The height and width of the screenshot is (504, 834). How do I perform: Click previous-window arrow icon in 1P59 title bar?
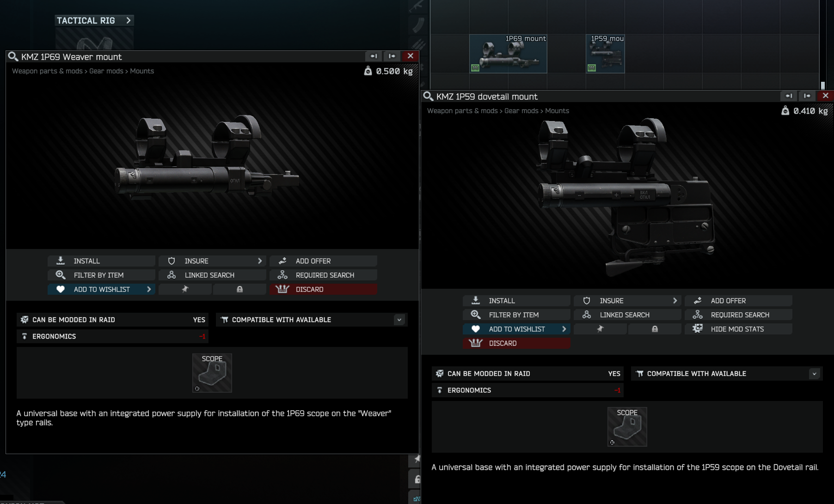coord(789,96)
